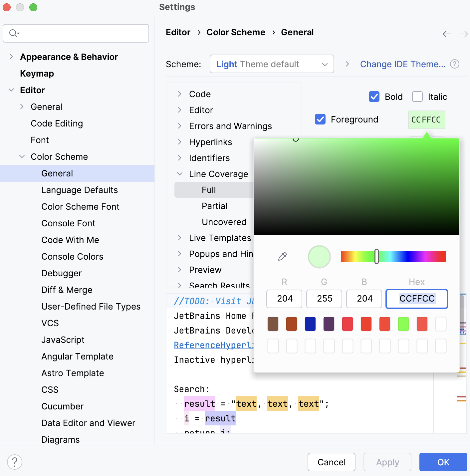Collapse the Line Coverage section

(x=180, y=174)
